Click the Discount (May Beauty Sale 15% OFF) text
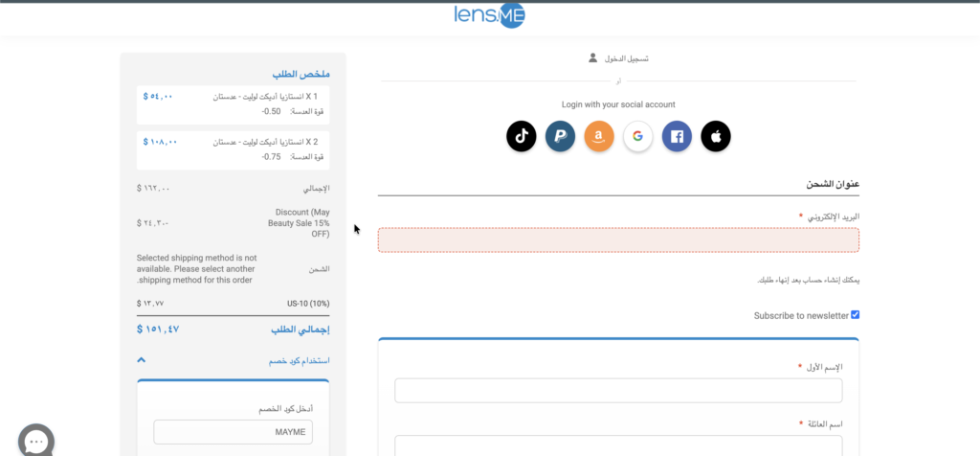 299,223
